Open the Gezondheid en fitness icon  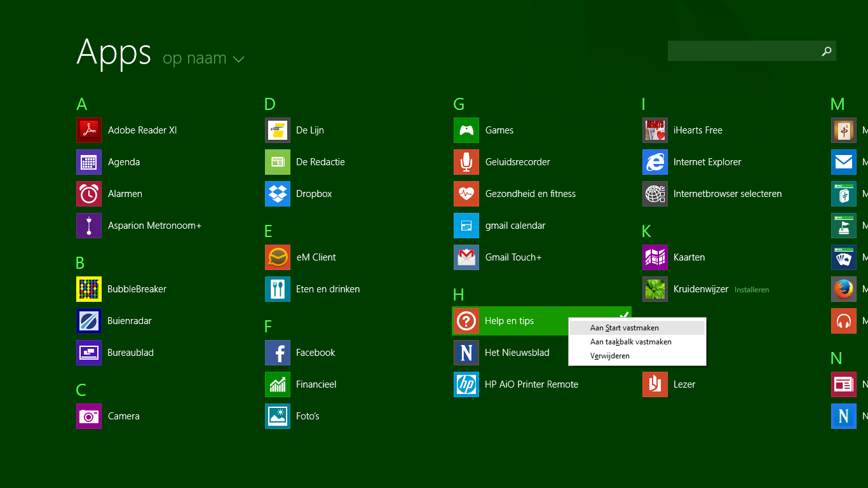(466, 194)
